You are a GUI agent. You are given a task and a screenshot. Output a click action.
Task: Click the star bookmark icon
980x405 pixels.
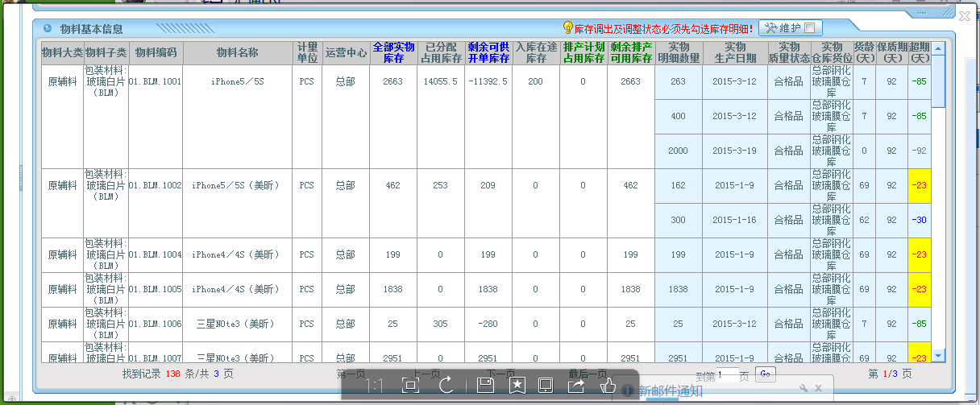point(517,386)
